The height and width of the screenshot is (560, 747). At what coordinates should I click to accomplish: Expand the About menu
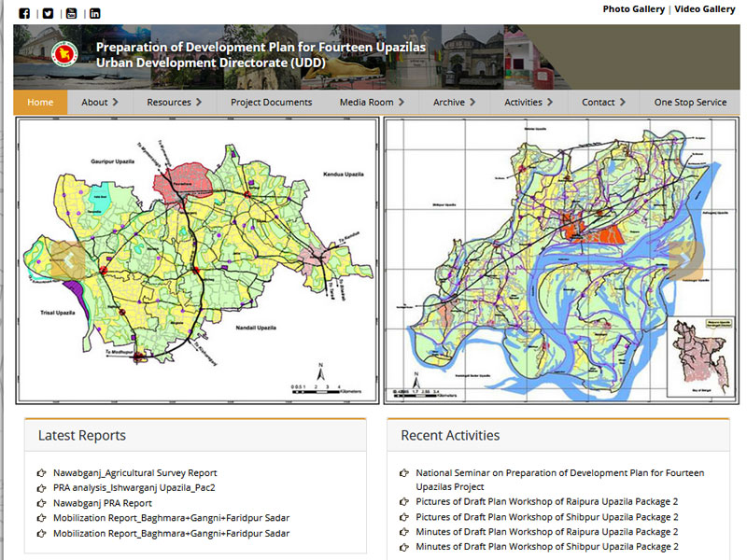click(99, 103)
